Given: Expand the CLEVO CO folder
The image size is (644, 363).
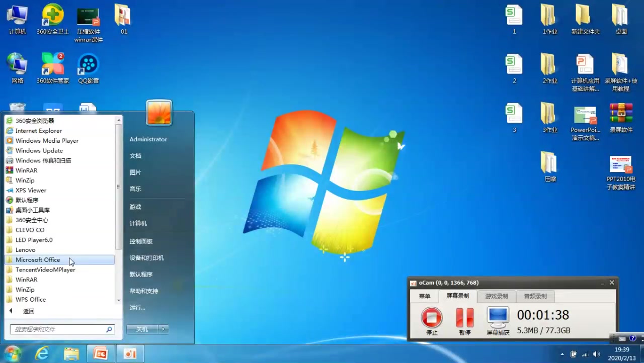Looking at the screenshot, I should click(x=59, y=230).
